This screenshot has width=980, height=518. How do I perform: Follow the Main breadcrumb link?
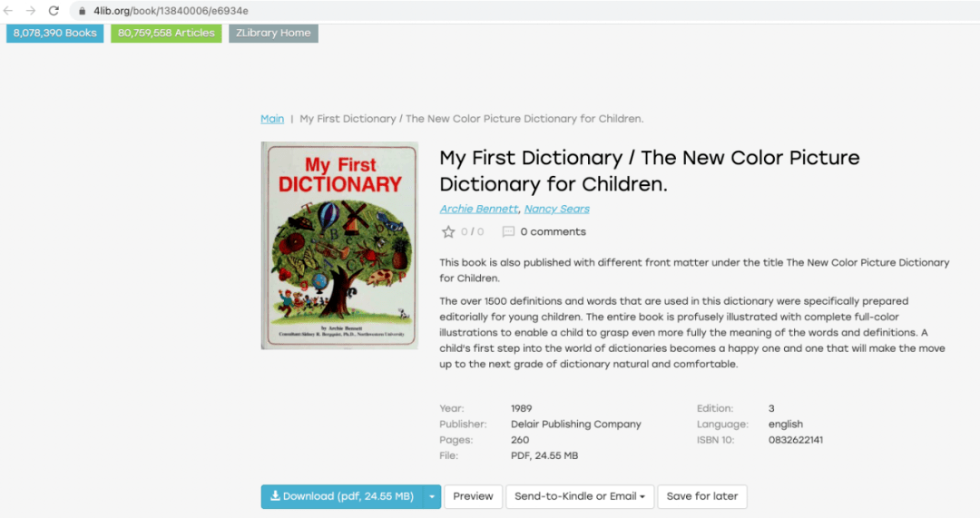[x=272, y=119]
